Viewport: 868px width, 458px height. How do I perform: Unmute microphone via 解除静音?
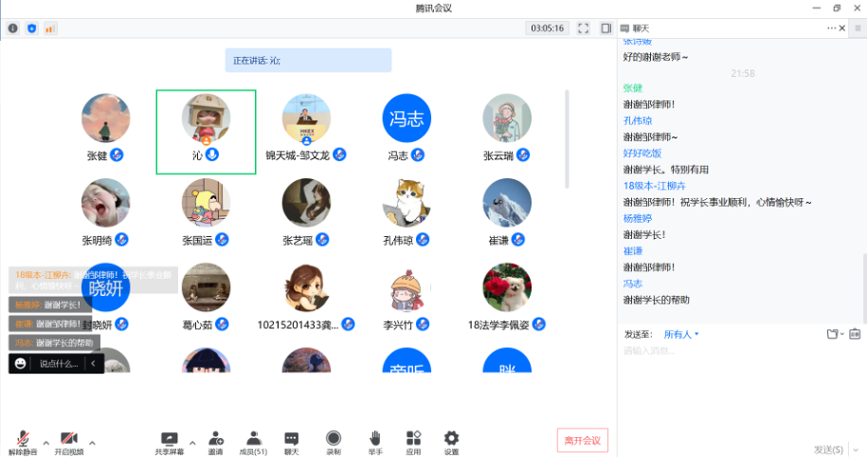click(23, 439)
